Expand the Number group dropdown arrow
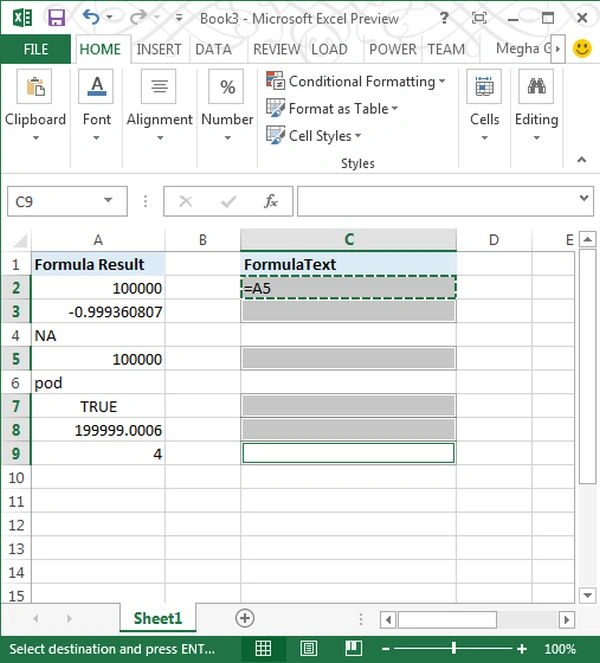The width and height of the screenshot is (600, 663). [227, 138]
